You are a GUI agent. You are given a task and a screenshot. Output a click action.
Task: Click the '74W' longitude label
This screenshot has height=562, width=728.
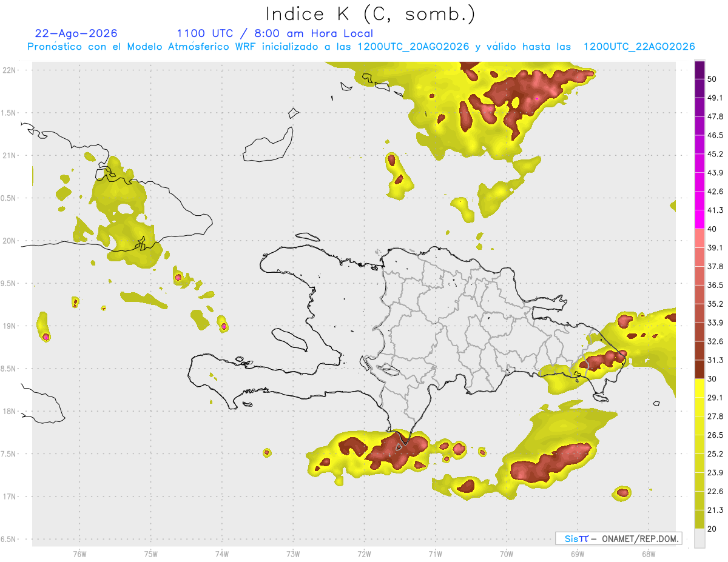point(222,555)
